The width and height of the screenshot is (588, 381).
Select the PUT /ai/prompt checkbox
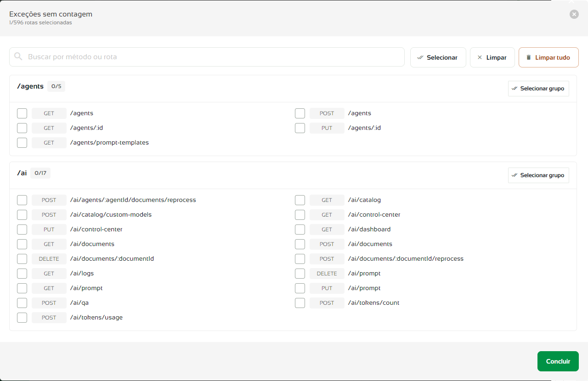[x=300, y=288]
